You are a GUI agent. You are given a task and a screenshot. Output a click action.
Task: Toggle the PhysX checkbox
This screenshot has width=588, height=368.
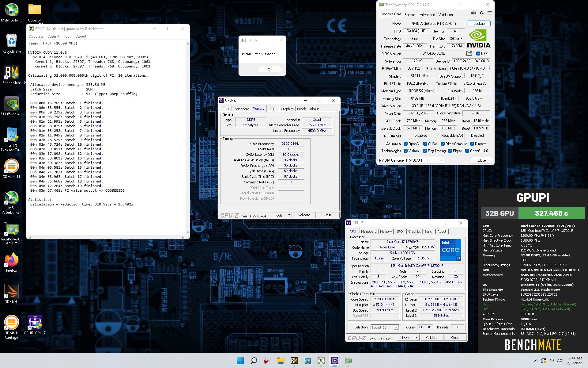(x=450, y=151)
